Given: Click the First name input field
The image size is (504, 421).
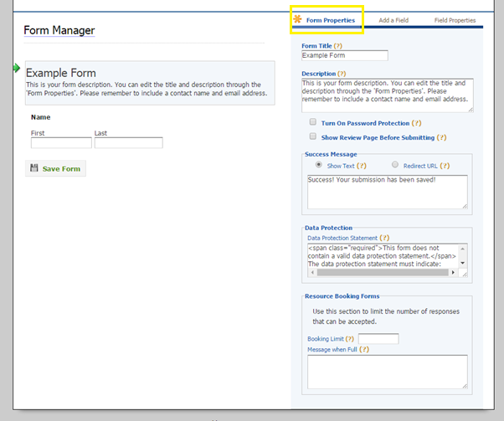Looking at the screenshot, I should [61, 143].
